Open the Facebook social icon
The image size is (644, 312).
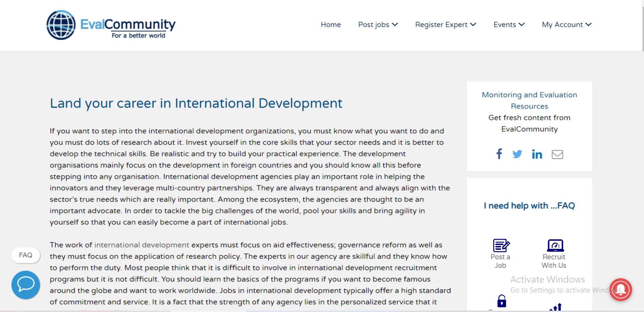[x=499, y=154]
